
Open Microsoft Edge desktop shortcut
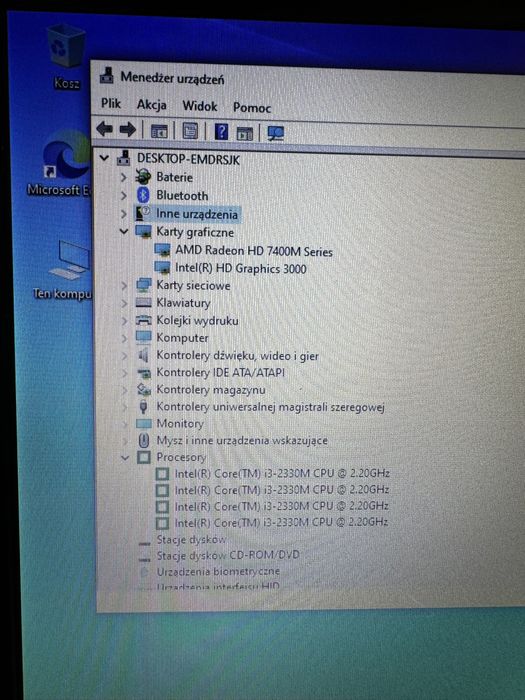tap(61, 164)
